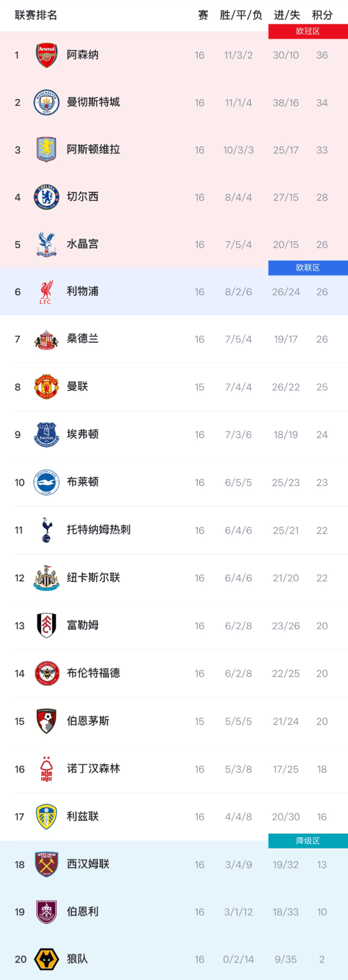Click the 联赛排名 heading

coord(36,15)
